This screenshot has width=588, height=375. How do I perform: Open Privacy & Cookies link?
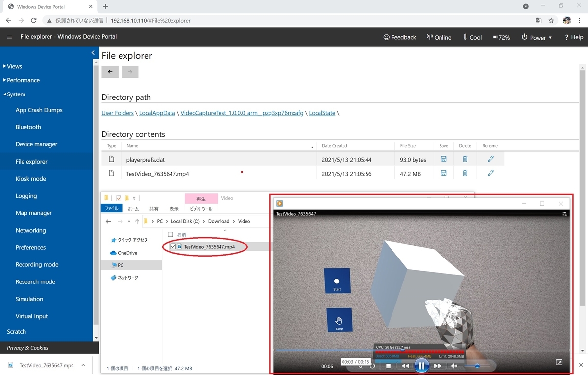[x=27, y=348]
